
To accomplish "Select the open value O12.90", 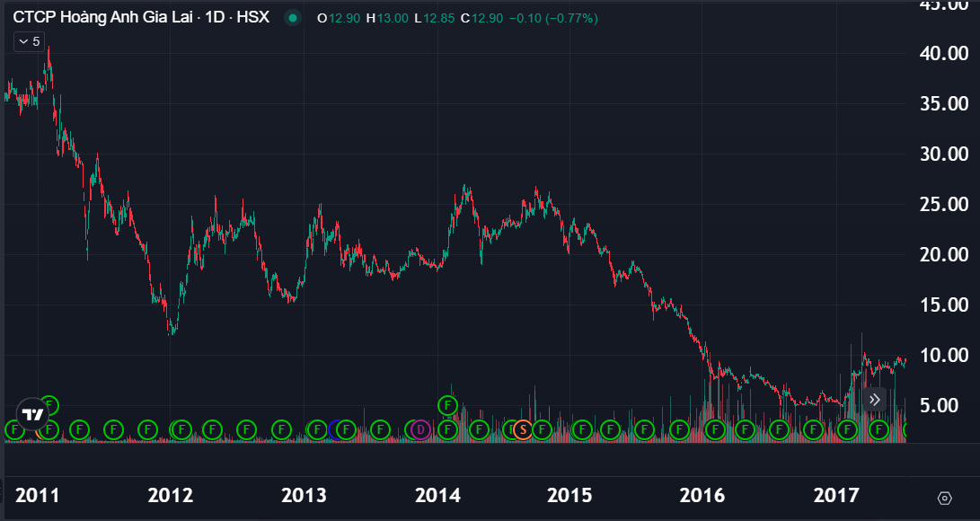I will (339, 18).
